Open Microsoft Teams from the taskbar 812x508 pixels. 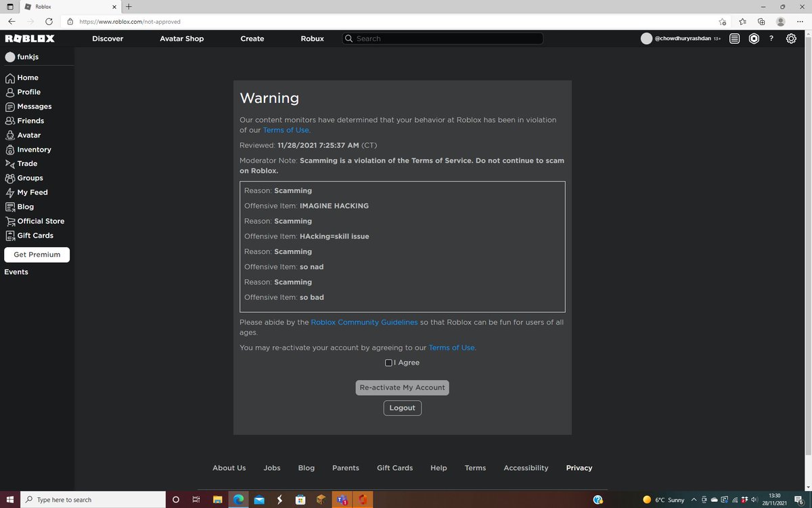coord(342,500)
